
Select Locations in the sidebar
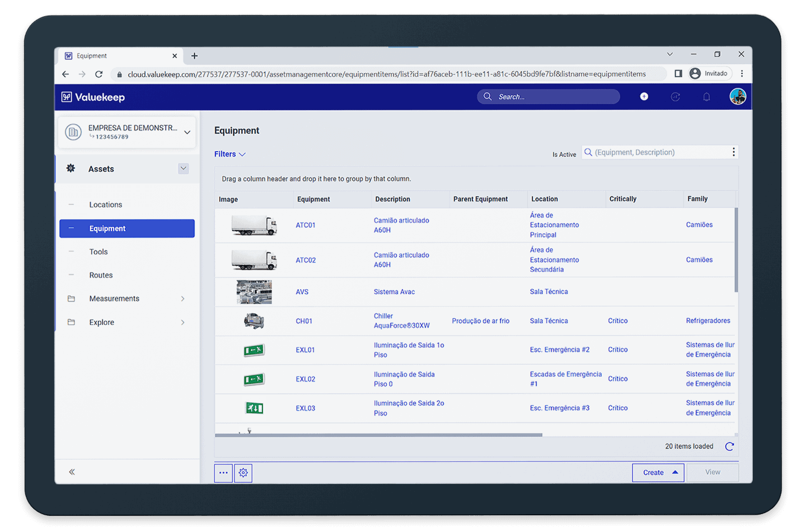coord(105,205)
